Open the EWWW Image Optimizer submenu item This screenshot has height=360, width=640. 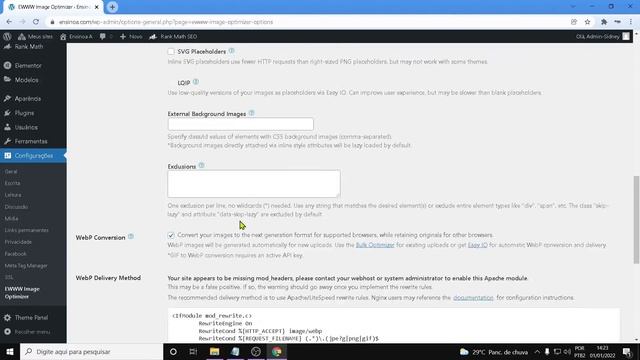[x=22, y=293]
